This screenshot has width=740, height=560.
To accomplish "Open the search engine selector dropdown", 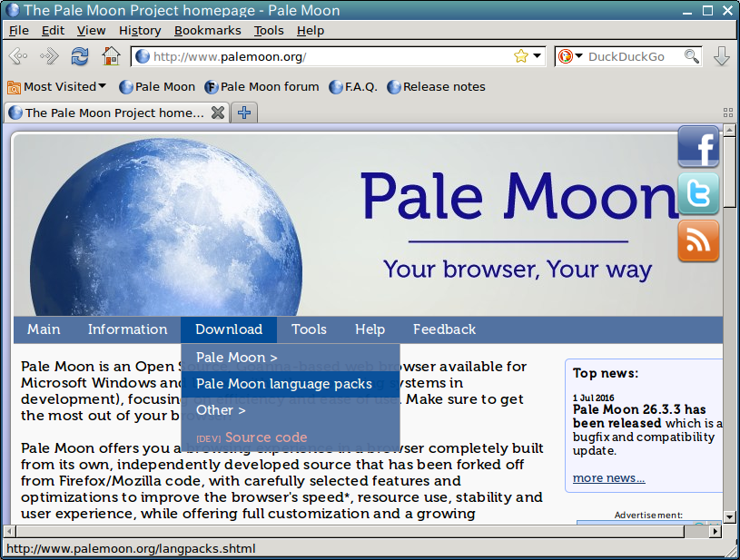I will [x=570, y=56].
